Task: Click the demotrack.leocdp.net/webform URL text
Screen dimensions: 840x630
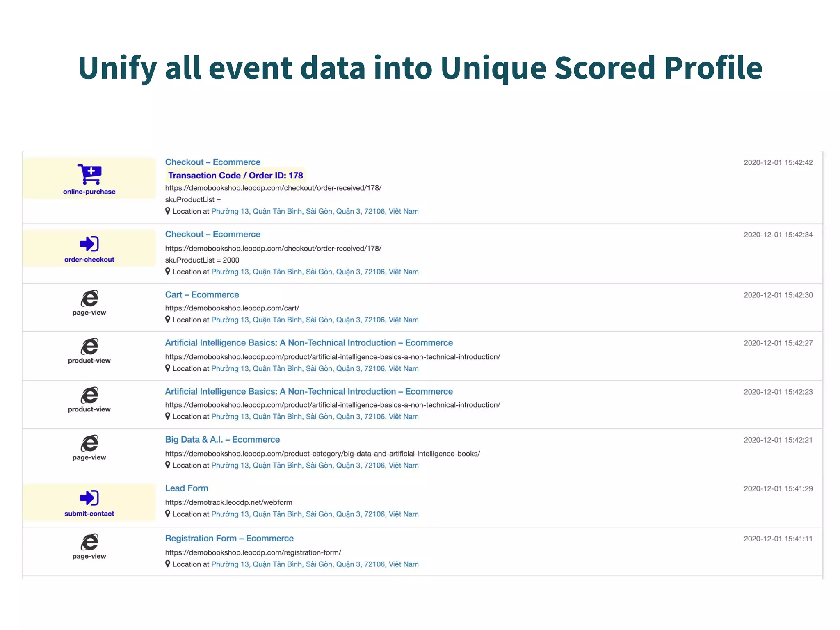Action: [x=229, y=502]
